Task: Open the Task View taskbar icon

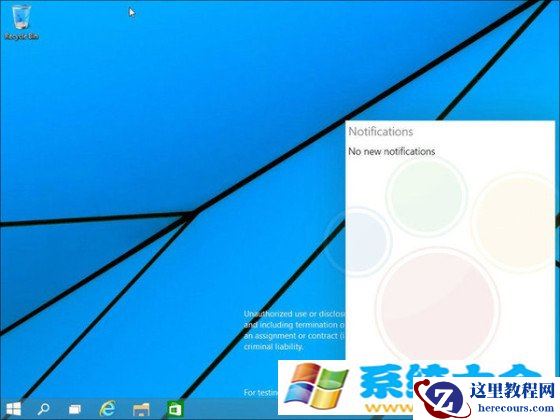Action: coord(75,409)
